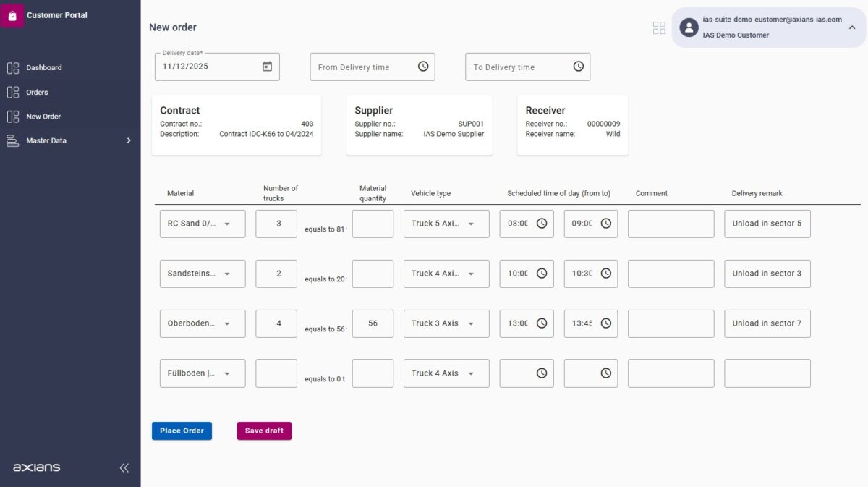868x487 pixels.
Task: Click the clock icon in From Delivery time
Action: 422,65
